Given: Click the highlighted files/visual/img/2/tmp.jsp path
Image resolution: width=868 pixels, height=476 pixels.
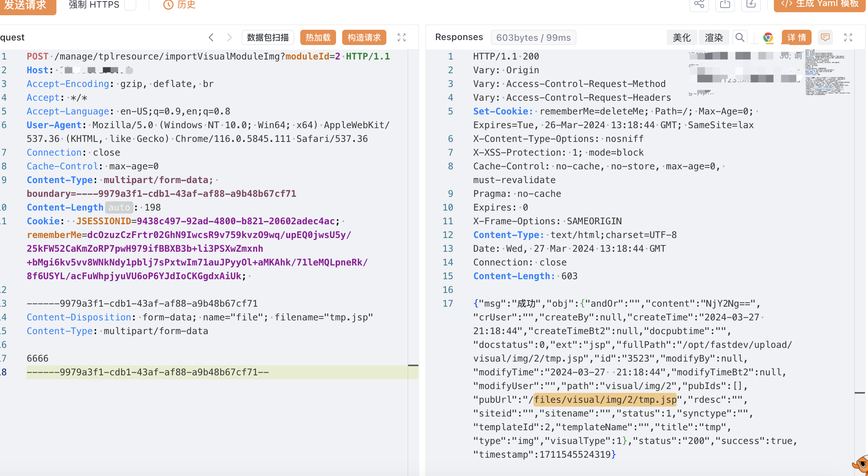Looking at the screenshot, I should [x=605, y=400].
